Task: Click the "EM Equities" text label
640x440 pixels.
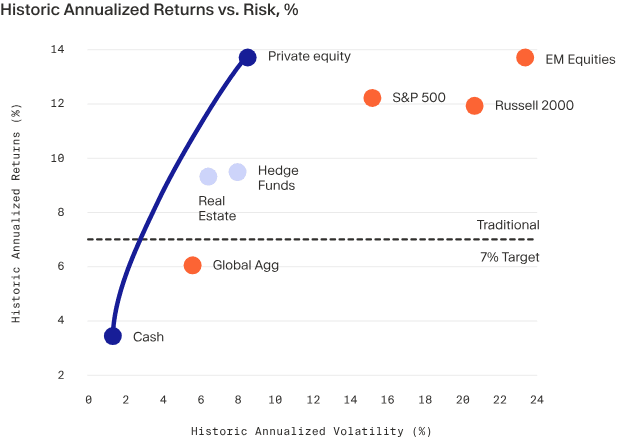Action: click(x=580, y=59)
